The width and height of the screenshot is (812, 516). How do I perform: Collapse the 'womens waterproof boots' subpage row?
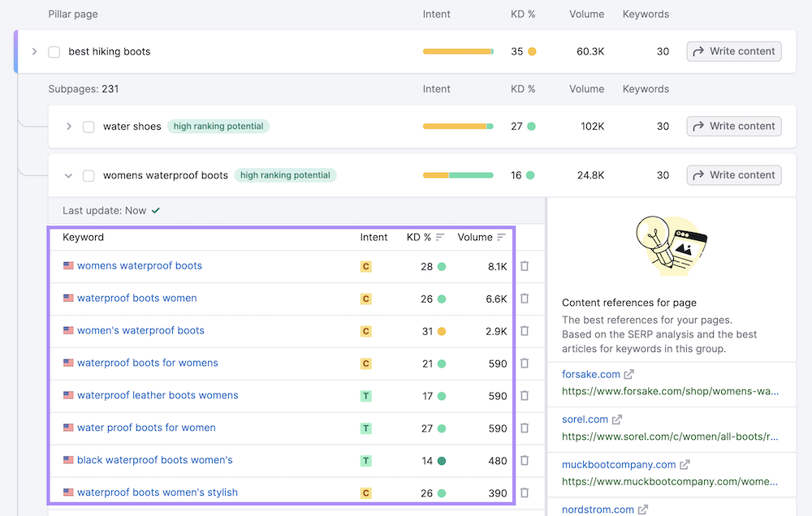[68, 175]
